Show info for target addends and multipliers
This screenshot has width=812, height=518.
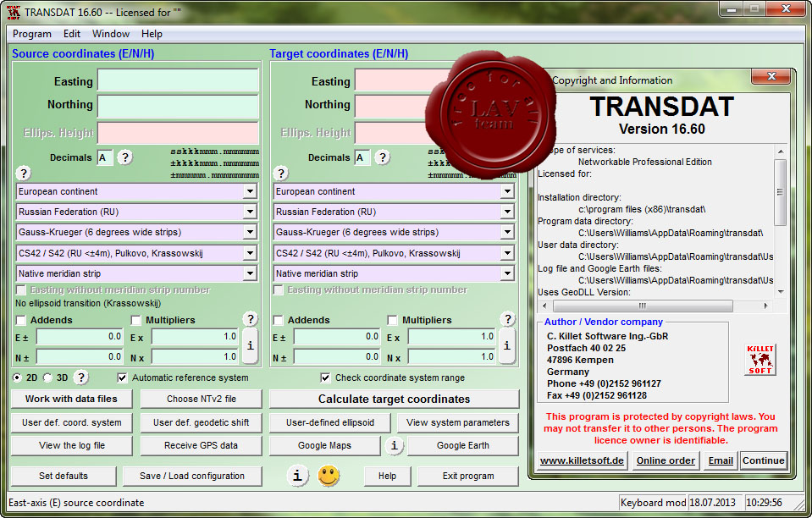pos(507,345)
